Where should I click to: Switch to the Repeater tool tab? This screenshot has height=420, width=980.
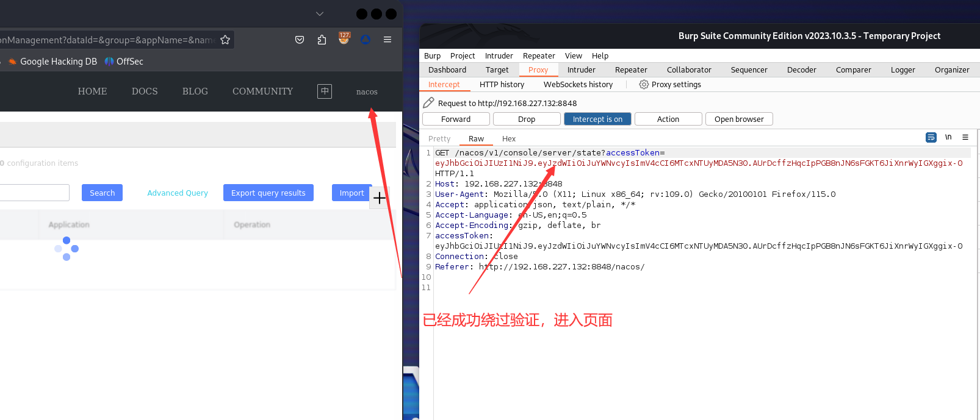tap(631, 70)
